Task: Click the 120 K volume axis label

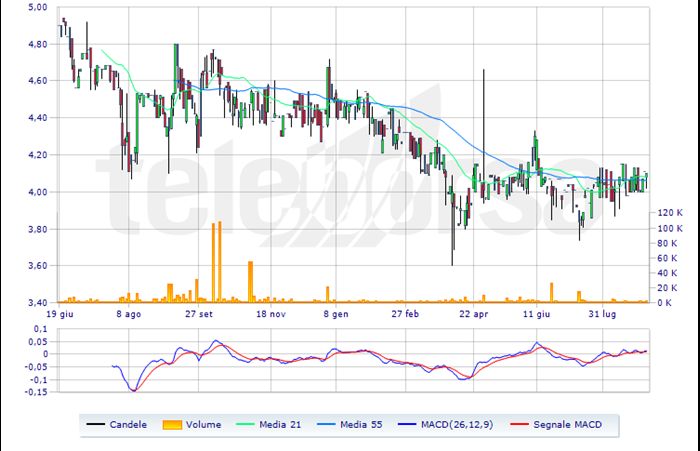Action: coord(670,213)
